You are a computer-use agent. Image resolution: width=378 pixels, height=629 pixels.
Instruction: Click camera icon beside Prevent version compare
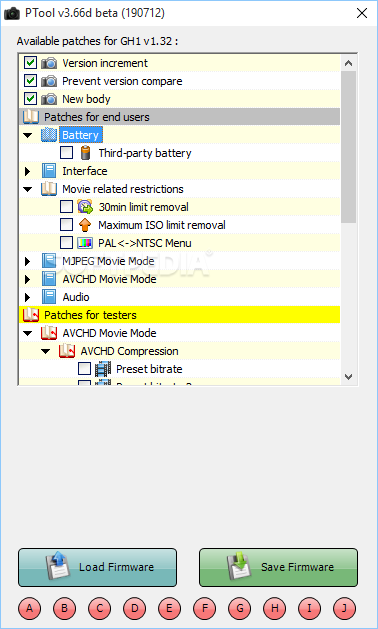pos(49,81)
